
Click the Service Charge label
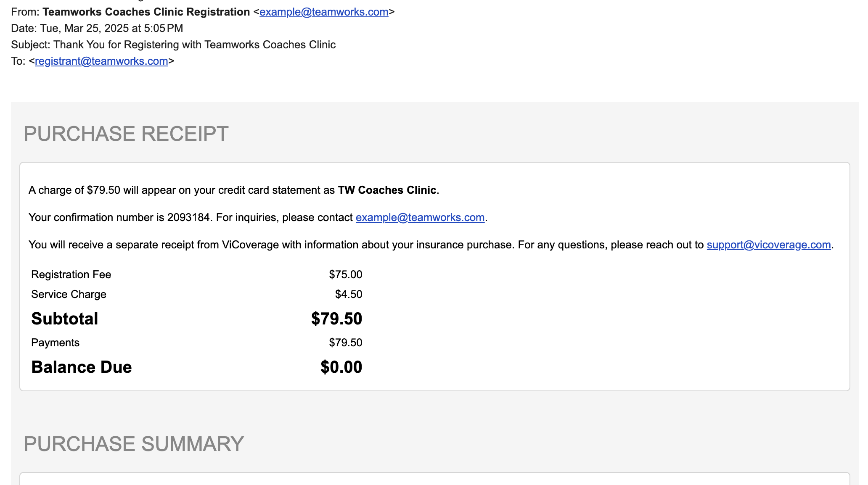pyautogui.click(x=69, y=295)
